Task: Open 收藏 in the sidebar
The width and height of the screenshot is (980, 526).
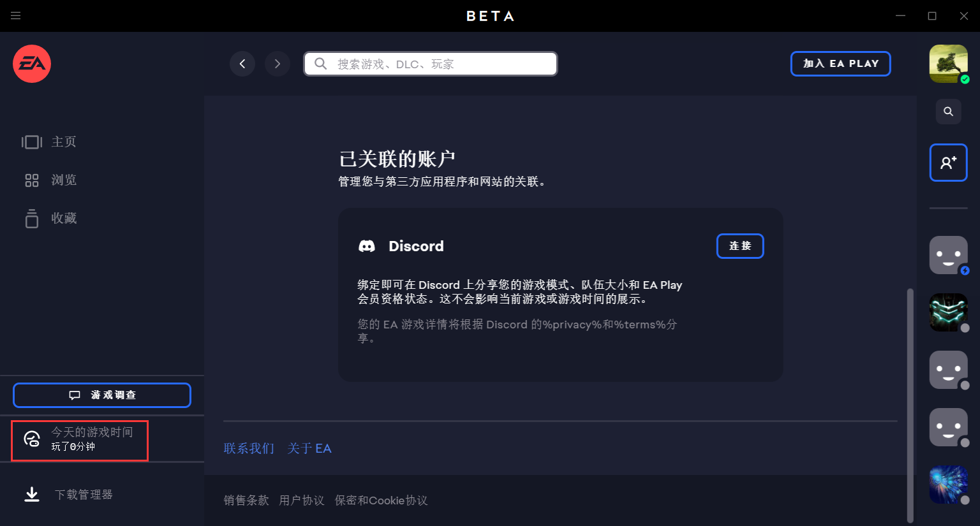Action: coord(63,219)
